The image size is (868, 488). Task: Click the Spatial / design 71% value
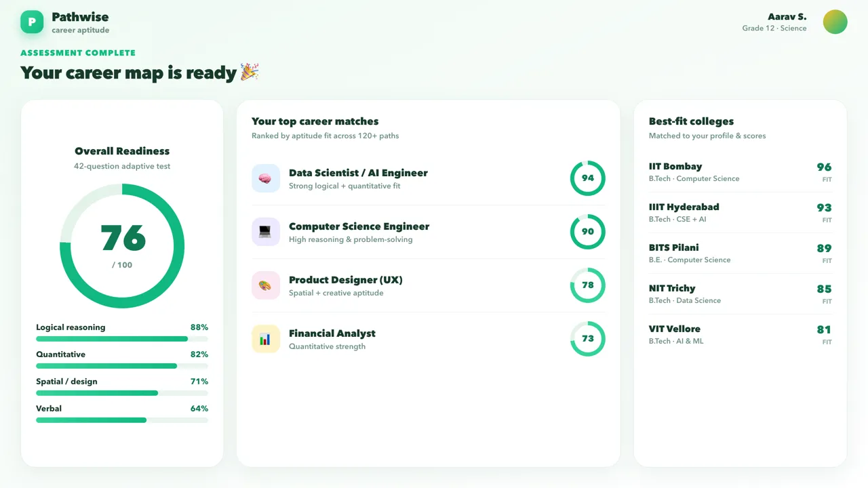point(199,382)
